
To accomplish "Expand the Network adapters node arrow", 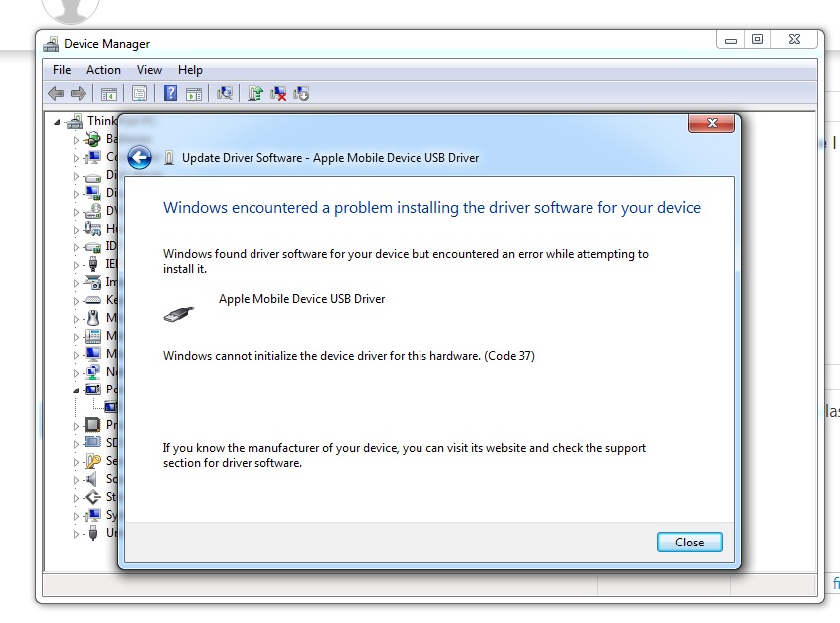I will [x=76, y=373].
